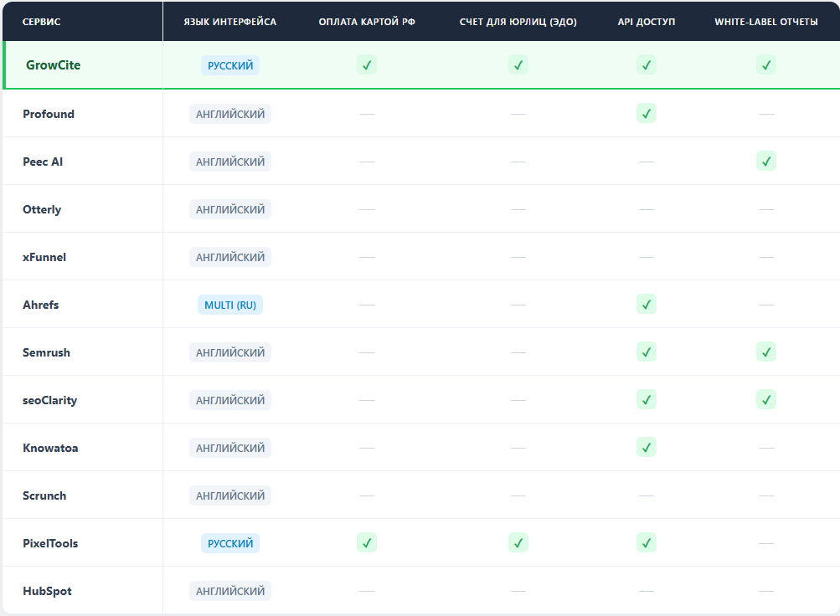Click the ОПЛАТА КАРТОЙ РФ column header
The image size is (840, 616).
[367, 22]
